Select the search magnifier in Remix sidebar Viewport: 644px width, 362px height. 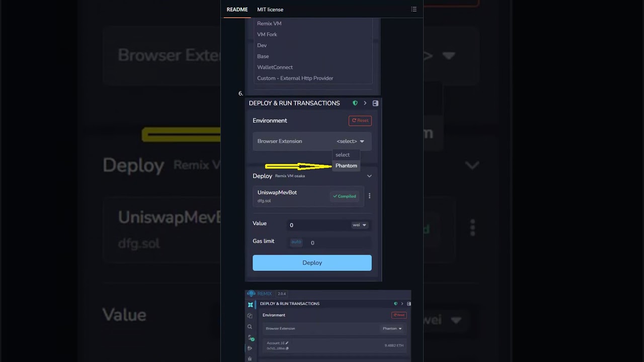(250, 327)
